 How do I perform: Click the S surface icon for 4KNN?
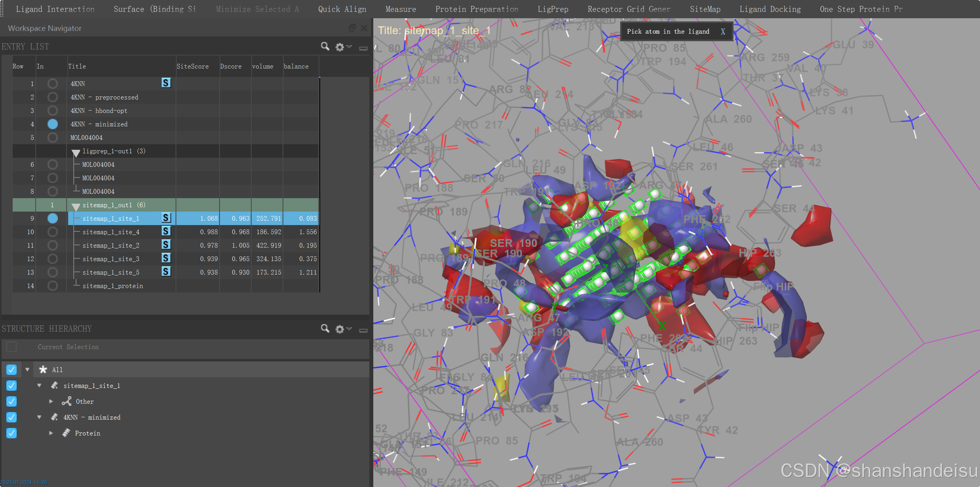tap(166, 83)
